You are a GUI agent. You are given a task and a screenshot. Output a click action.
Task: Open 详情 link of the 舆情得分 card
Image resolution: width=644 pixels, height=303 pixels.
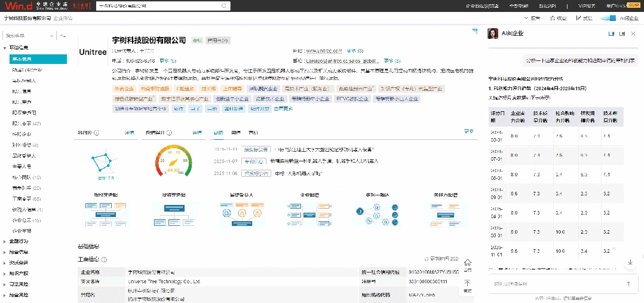click(x=197, y=133)
